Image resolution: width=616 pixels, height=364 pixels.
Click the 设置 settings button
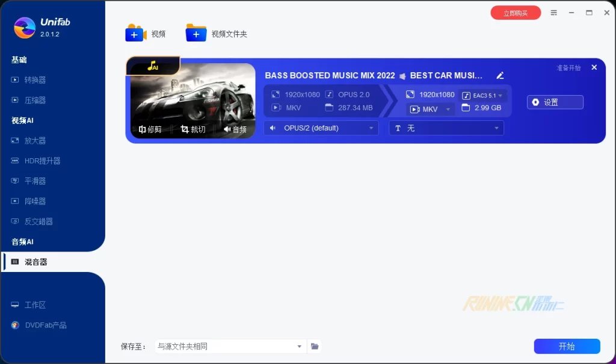coord(555,102)
